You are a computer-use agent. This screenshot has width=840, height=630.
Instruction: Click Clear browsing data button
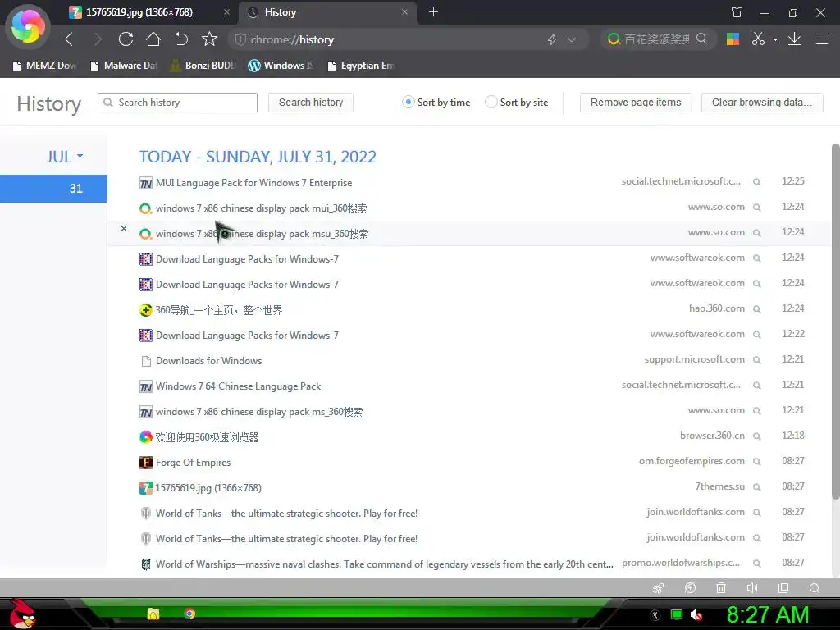[762, 103]
